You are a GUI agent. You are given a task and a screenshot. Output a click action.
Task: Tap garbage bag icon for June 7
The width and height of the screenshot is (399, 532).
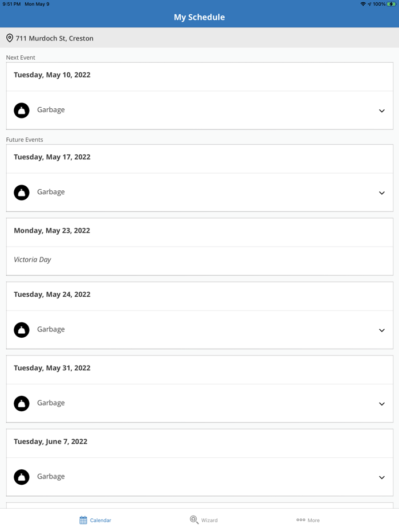[22, 477]
